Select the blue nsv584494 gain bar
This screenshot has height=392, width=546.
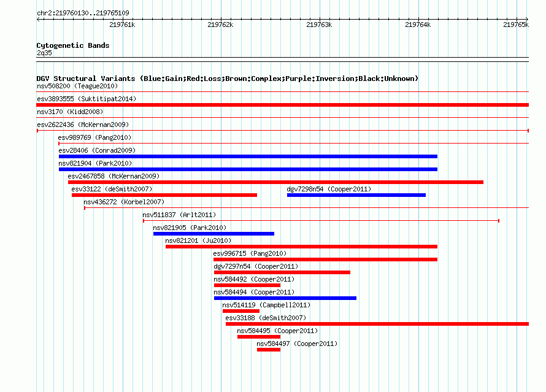285,298
